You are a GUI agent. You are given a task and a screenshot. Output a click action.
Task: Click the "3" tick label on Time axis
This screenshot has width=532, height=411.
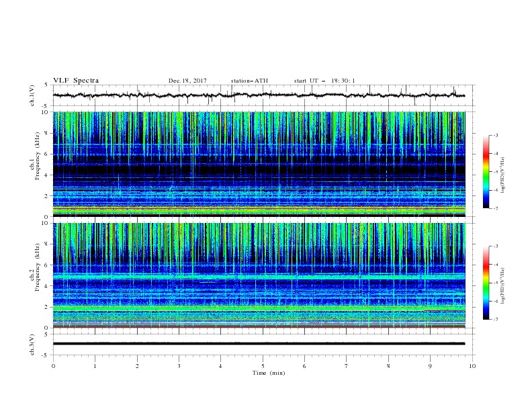click(x=179, y=366)
